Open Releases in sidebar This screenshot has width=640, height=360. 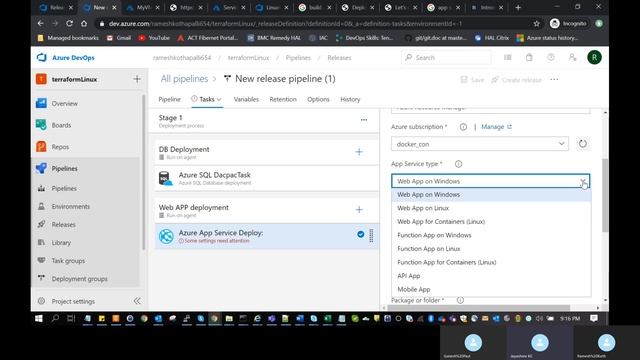pyautogui.click(x=63, y=224)
